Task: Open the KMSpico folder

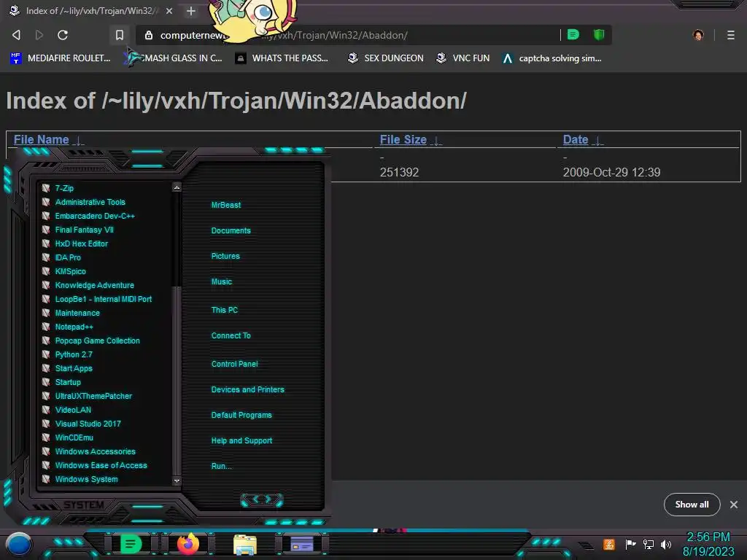Action: (71, 271)
